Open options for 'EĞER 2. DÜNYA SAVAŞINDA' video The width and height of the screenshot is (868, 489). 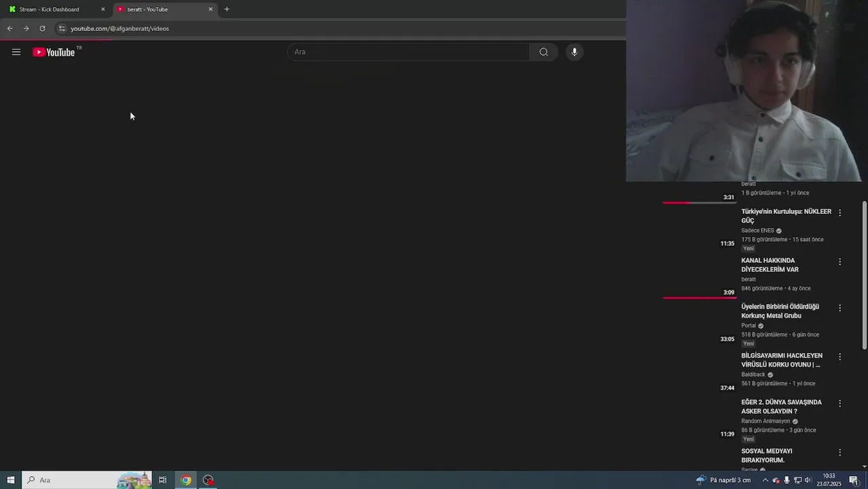(839, 403)
